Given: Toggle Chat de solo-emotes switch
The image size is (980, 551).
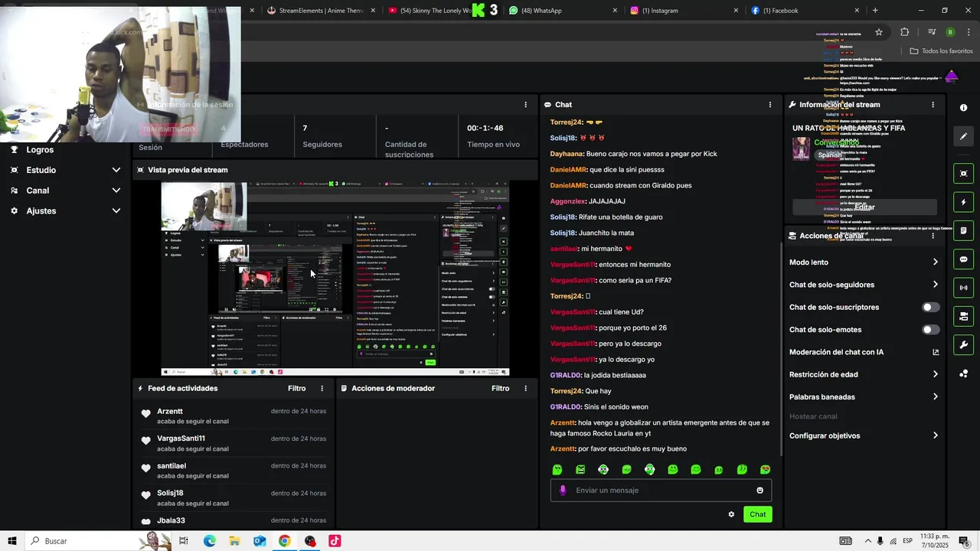Looking at the screenshot, I should click(x=930, y=330).
